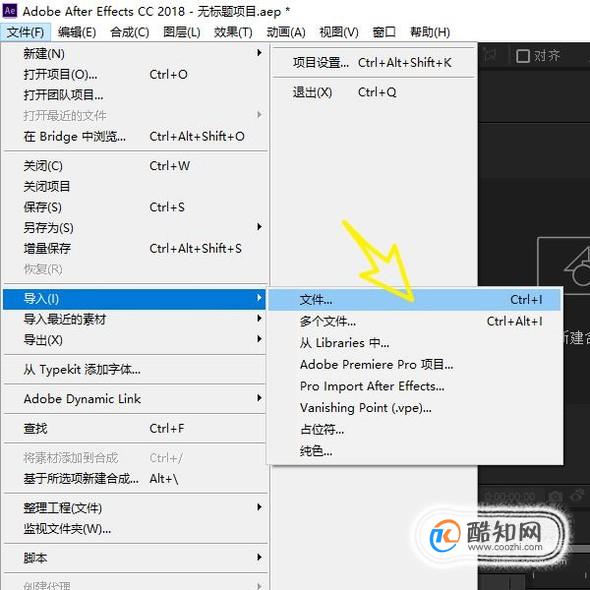Screen dimensions: 590x590
Task: Select 保存(S) menu entry
Action: (135, 207)
